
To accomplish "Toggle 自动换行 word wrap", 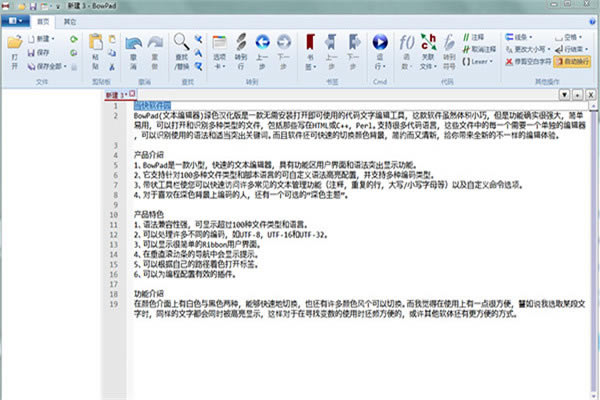I will coord(572,62).
